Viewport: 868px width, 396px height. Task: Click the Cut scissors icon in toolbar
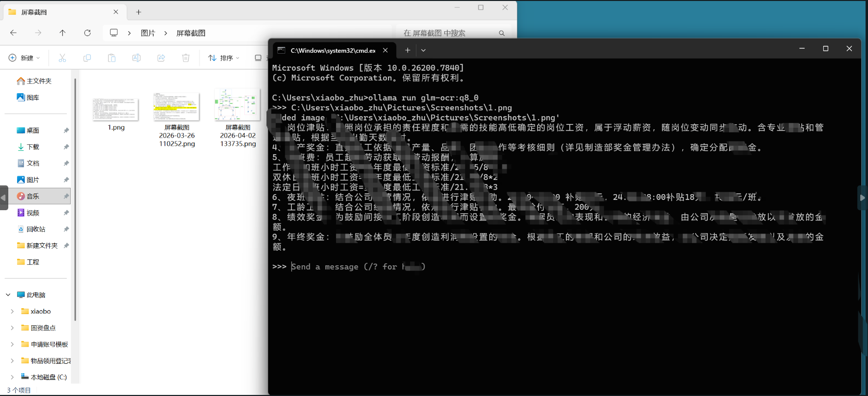point(62,58)
